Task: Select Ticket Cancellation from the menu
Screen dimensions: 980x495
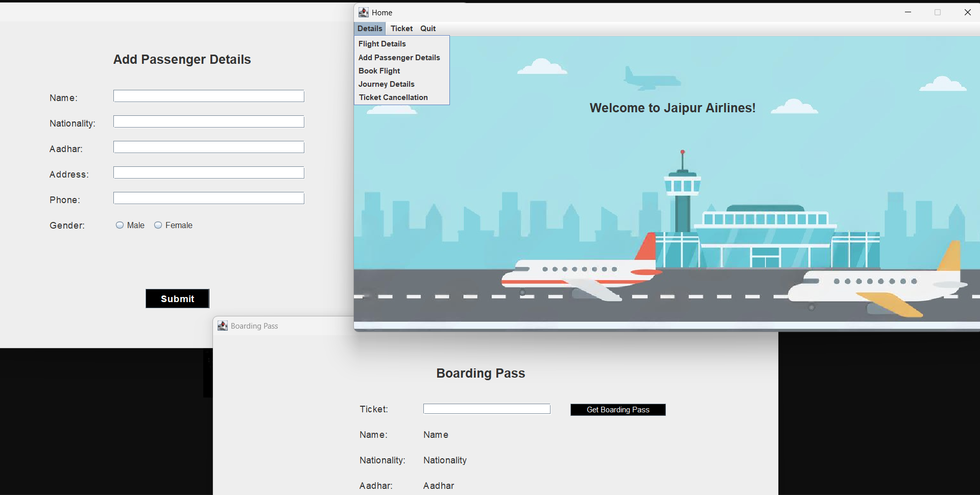Action: pyautogui.click(x=393, y=97)
